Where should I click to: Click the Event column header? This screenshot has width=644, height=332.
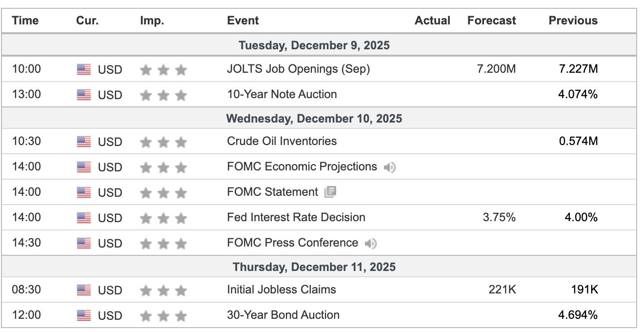click(x=242, y=21)
